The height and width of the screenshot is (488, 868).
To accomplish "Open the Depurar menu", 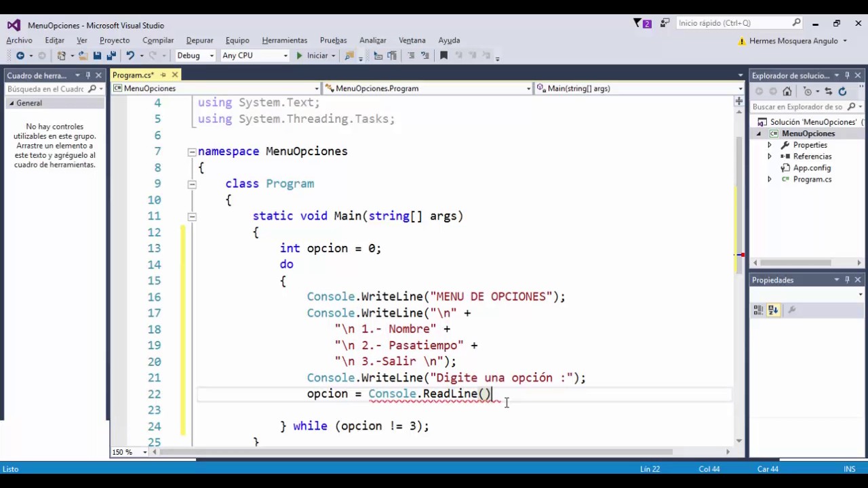I will click(x=199, y=41).
